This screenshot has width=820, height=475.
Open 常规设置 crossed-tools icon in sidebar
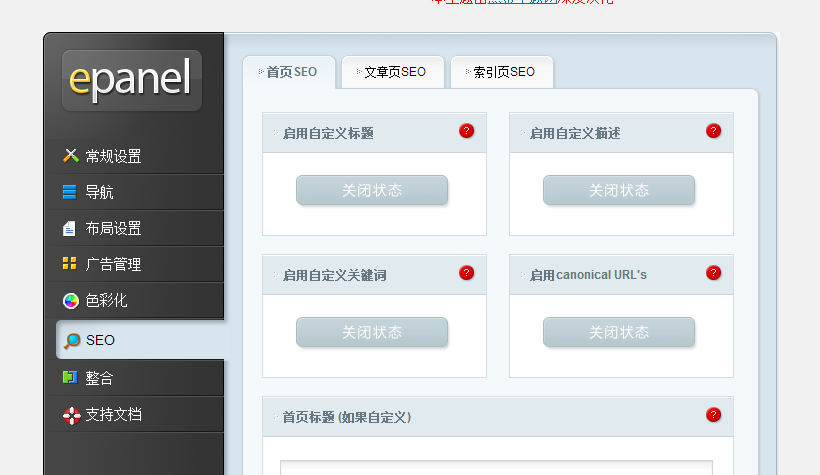71,155
